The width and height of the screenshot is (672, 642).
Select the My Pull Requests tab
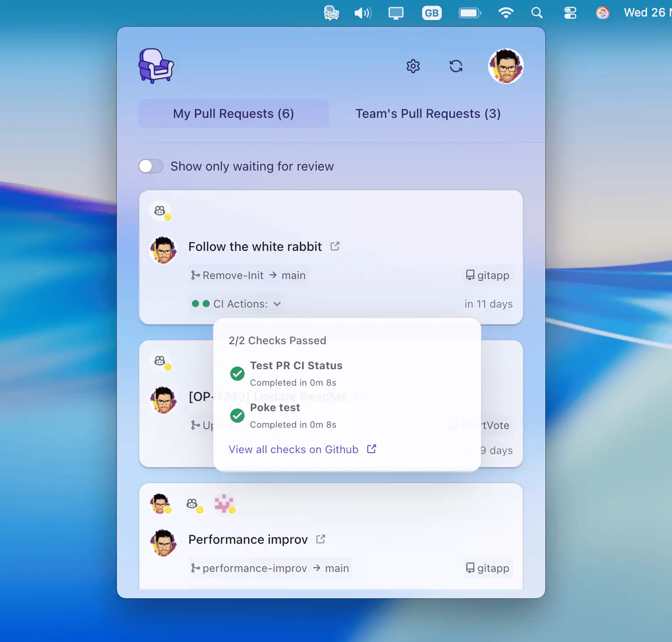tap(233, 114)
